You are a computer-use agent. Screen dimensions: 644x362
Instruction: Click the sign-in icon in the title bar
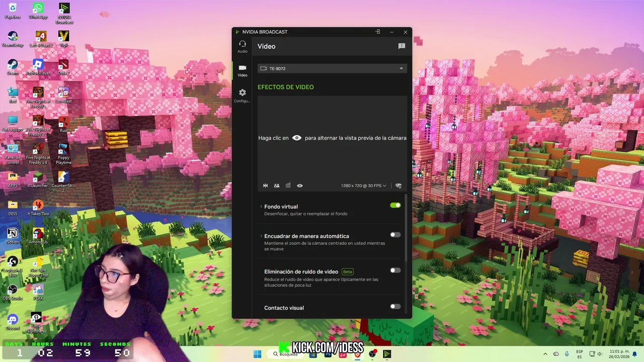tap(377, 32)
